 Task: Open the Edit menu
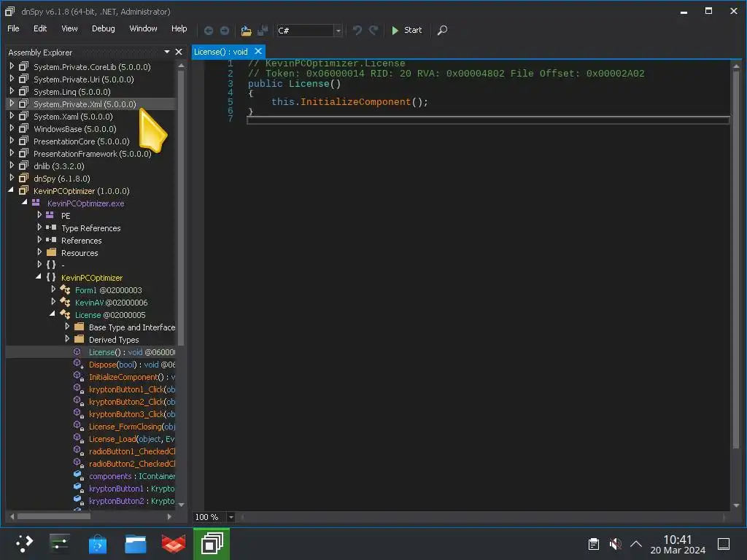(x=40, y=28)
